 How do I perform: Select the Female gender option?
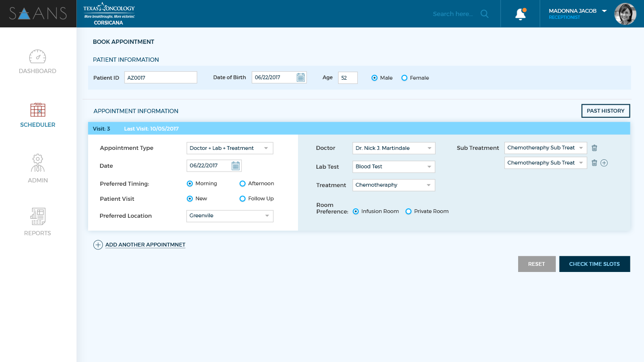(405, 78)
